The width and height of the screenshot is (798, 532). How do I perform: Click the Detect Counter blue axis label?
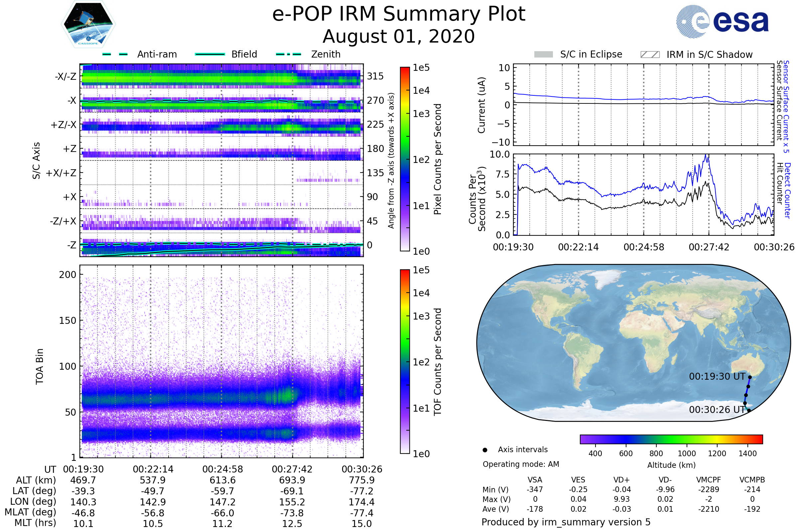[x=788, y=190]
